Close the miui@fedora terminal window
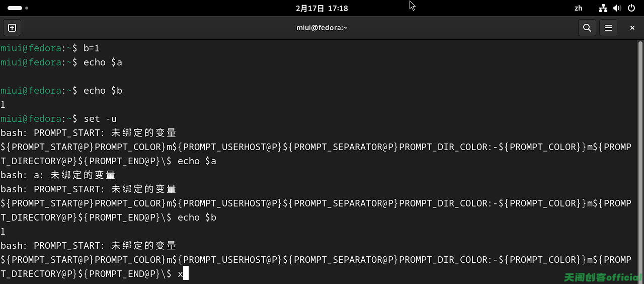The image size is (644, 284). tap(632, 28)
